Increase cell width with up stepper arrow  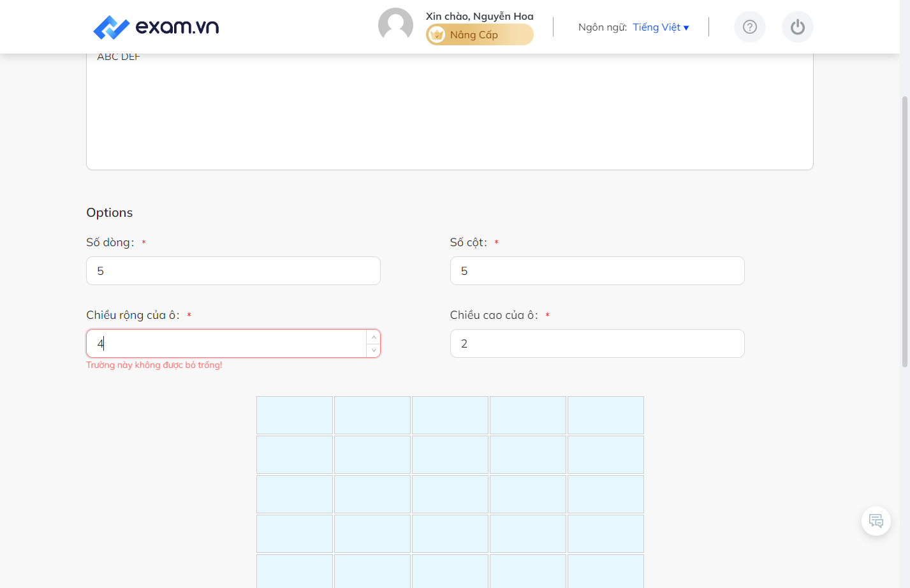(x=374, y=337)
